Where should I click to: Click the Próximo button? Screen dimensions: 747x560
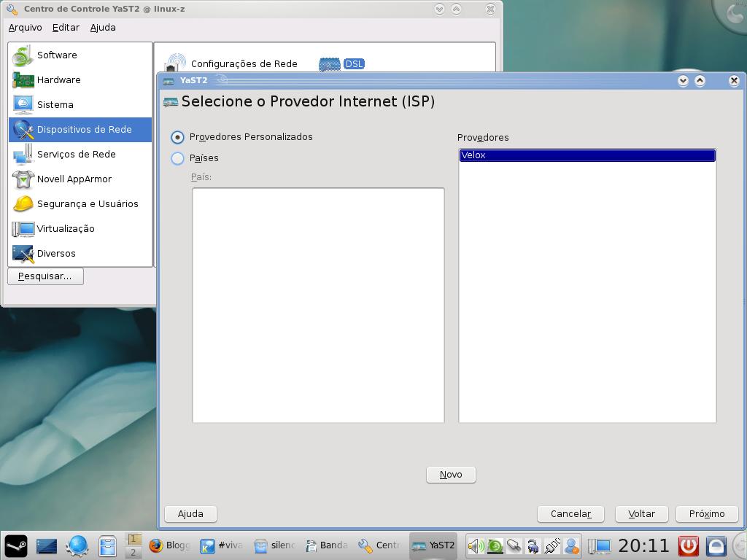click(706, 514)
